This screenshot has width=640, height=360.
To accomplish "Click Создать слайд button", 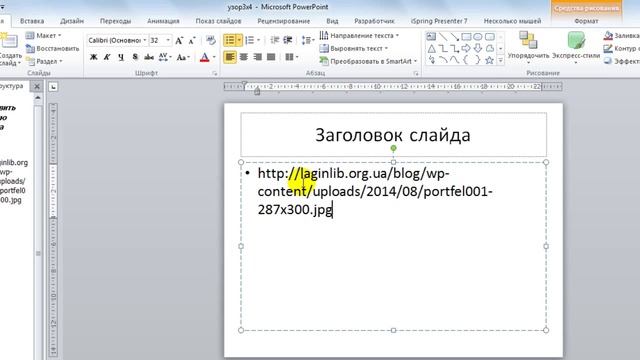I will click(x=10, y=49).
